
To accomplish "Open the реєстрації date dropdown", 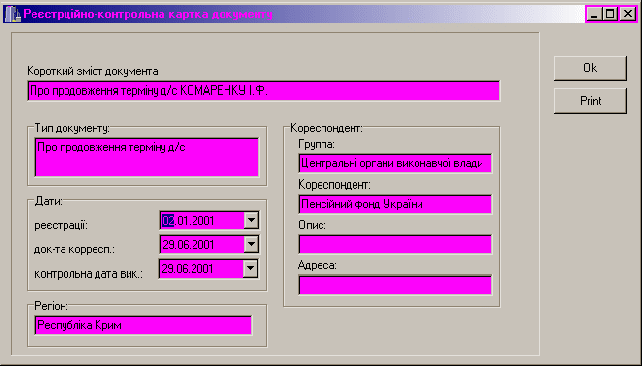I will click(x=251, y=221).
